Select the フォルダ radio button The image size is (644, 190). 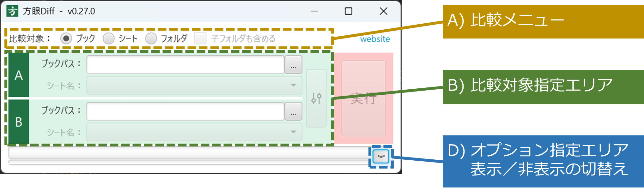click(151, 39)
